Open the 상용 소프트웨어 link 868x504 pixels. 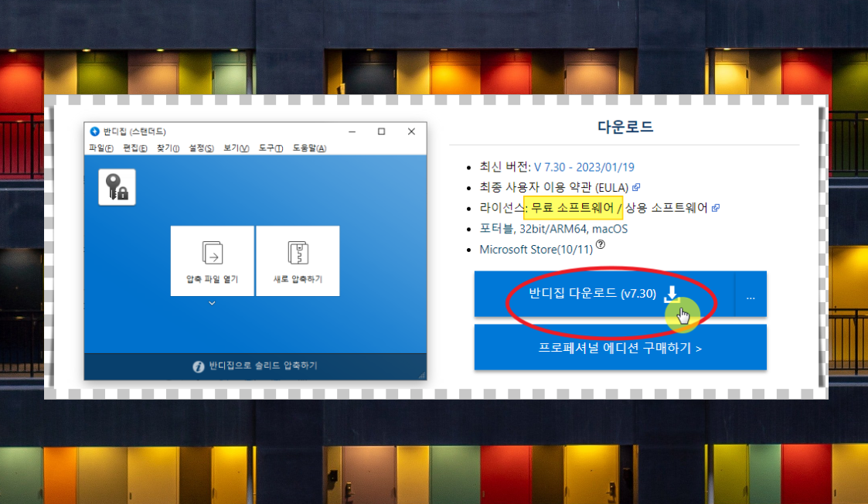tap(666, 208)
